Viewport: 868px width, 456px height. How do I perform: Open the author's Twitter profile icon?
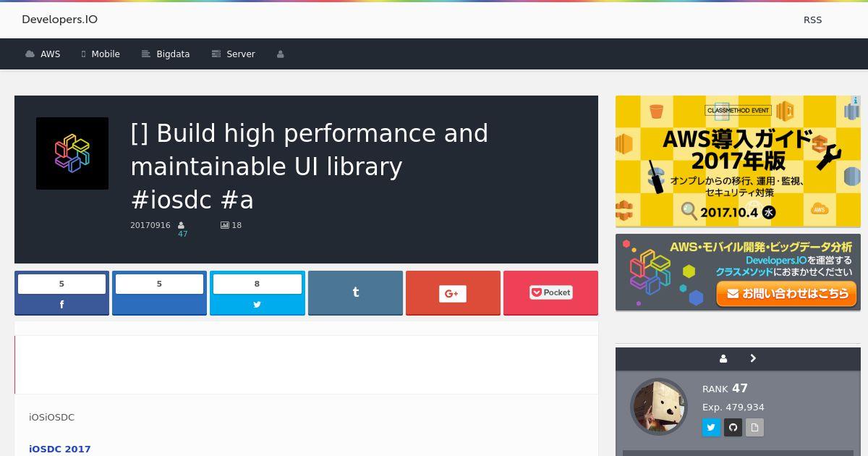pyautogui.click(x=711, y=428)
